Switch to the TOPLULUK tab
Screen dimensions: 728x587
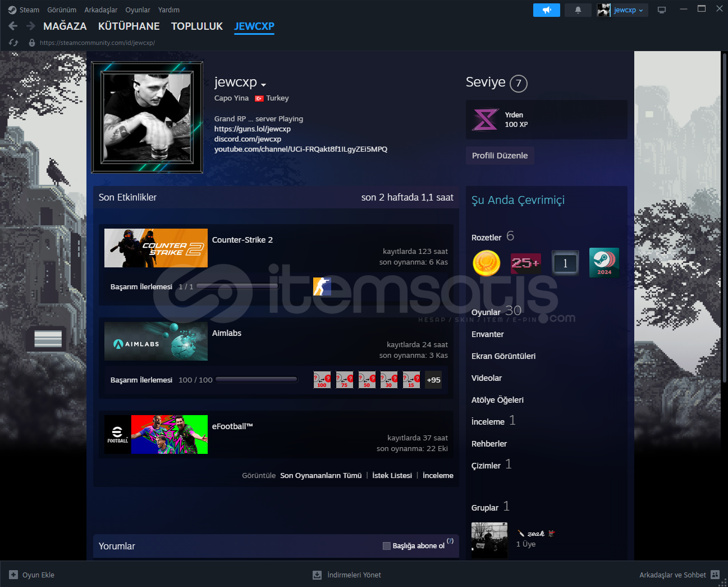click(197, 26)
